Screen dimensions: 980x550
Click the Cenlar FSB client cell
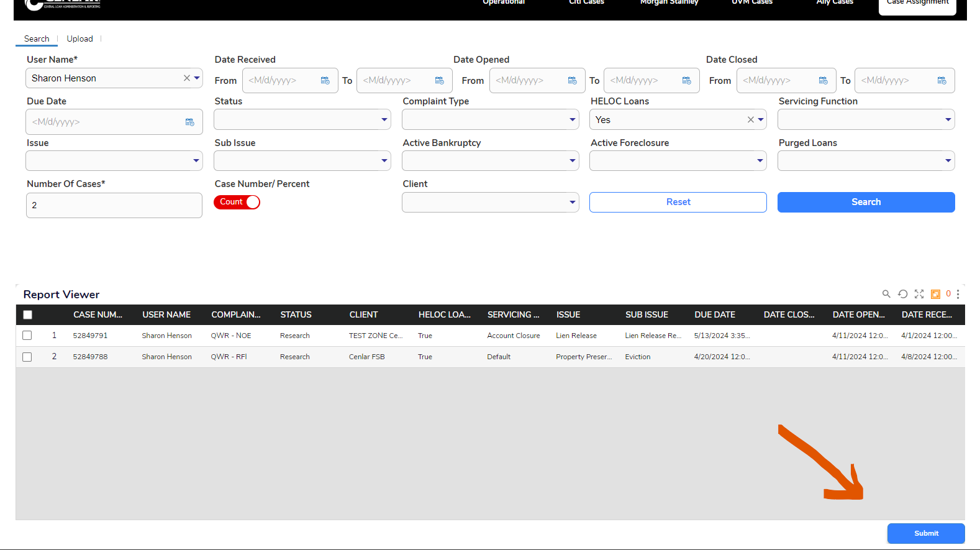366,357
